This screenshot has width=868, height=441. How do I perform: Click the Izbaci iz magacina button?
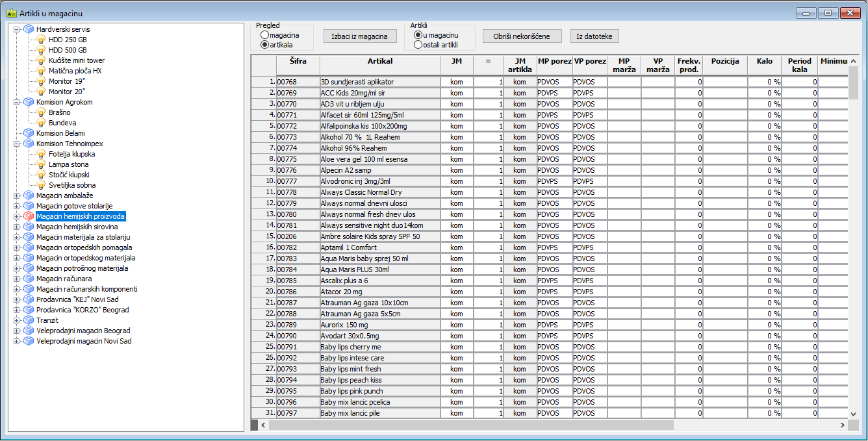pyautogui.click(x=359, y=36)
